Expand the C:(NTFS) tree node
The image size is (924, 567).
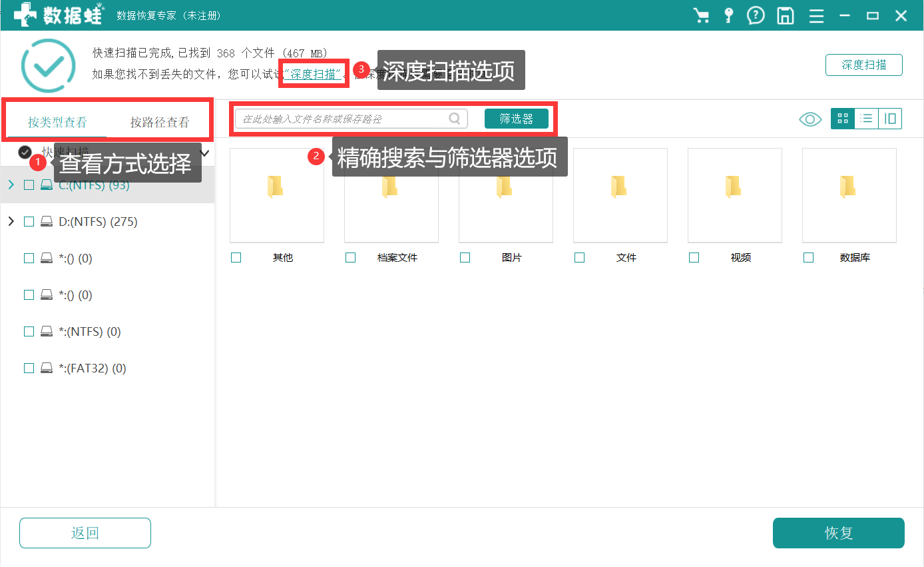(11, 185)
